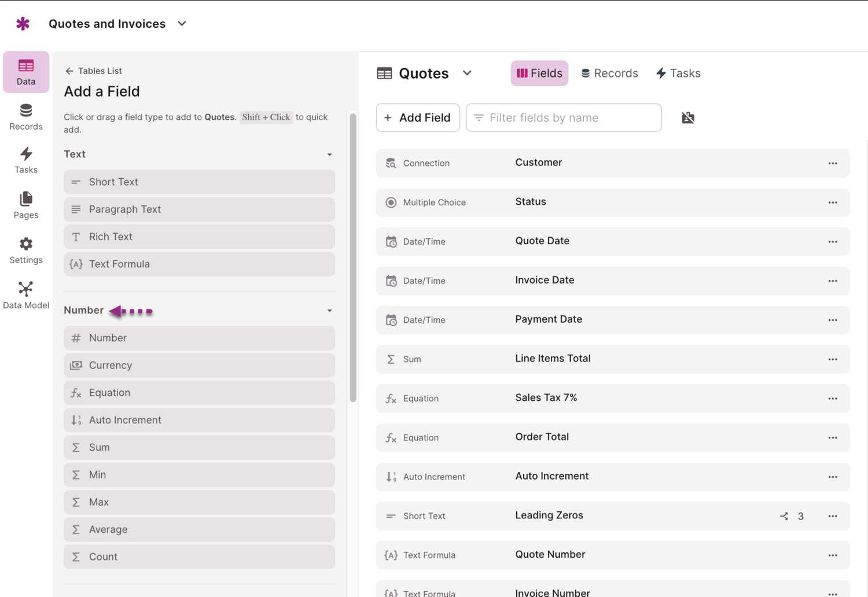
Task: Open Settings from the left sidebar
Action: click(x=25, y=250)
